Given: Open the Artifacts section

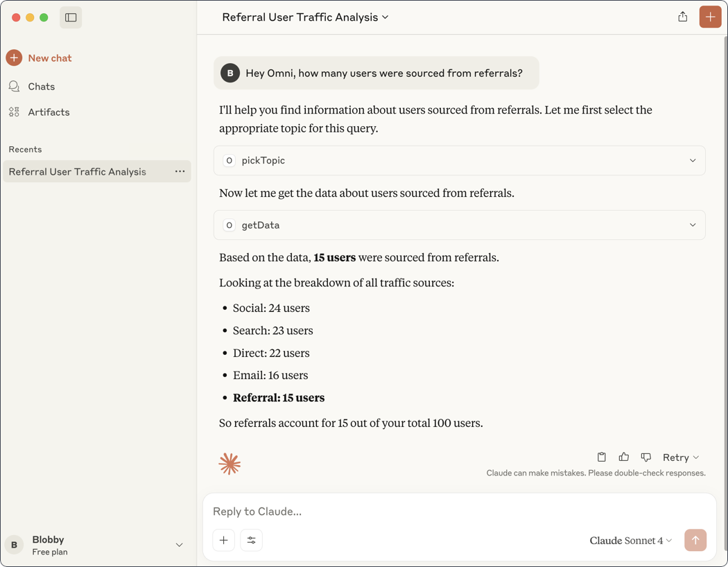Looking at the screenshot, I should point(49,112).
